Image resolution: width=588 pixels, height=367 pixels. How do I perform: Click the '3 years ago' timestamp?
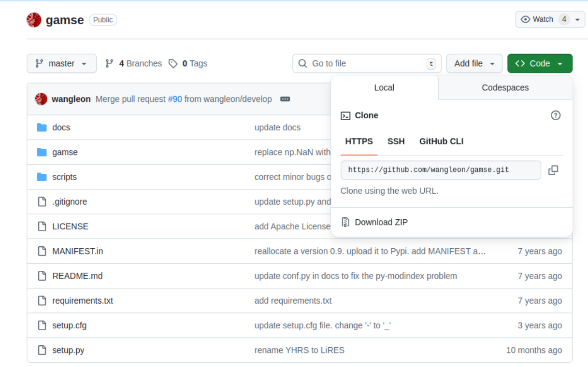click(x=540, y=325)
